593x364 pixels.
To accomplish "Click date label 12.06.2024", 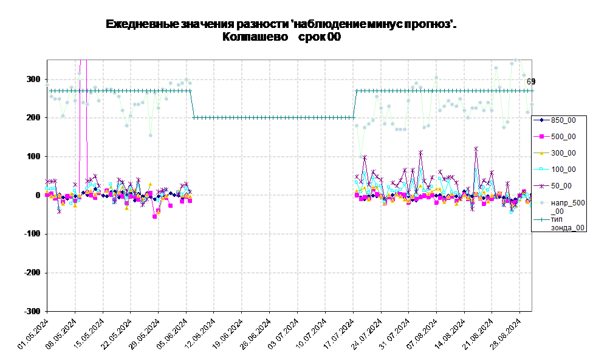I will click(200, 334).
